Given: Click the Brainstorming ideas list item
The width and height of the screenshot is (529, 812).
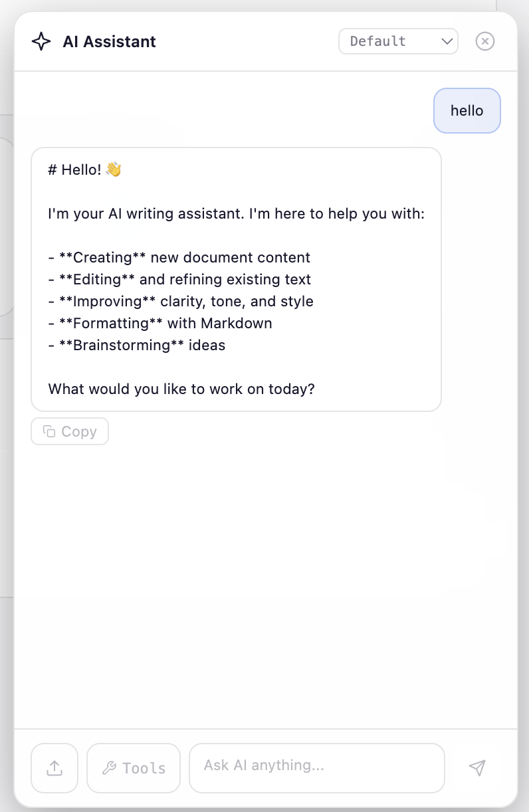Looking at the screenshot, I should click(136, 345).
